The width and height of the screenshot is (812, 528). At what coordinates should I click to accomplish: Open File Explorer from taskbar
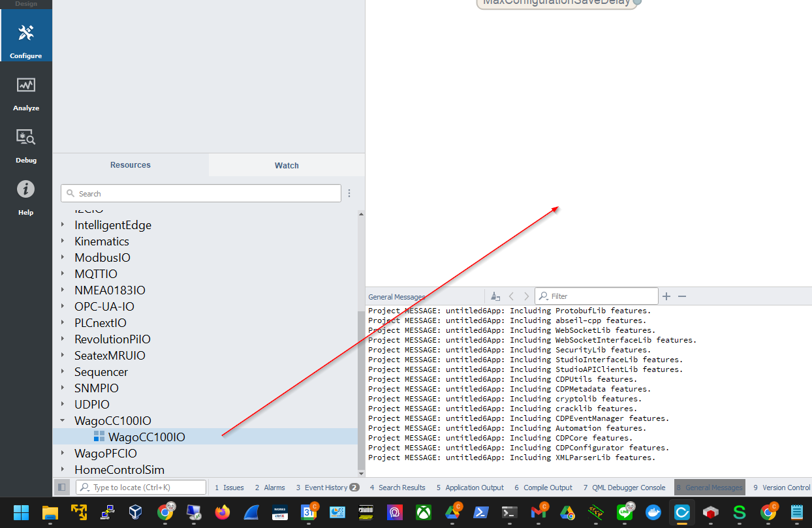point(50,512)
